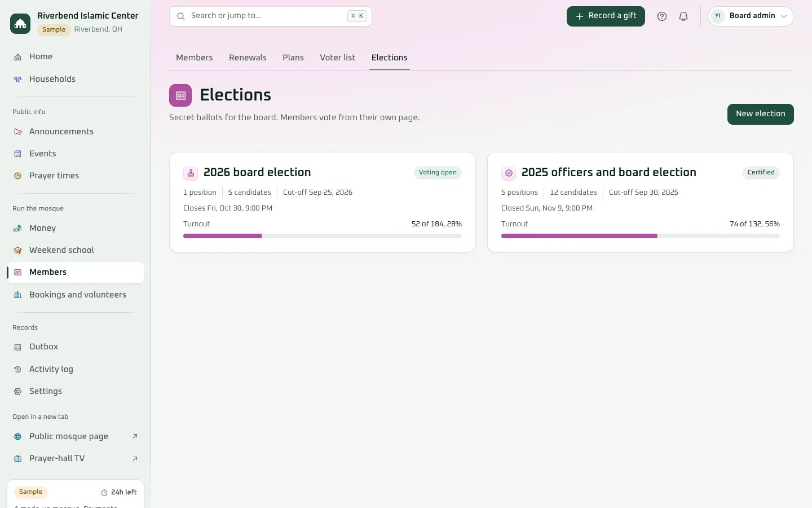Click the purple Elections page header icon

coord(180,95)
